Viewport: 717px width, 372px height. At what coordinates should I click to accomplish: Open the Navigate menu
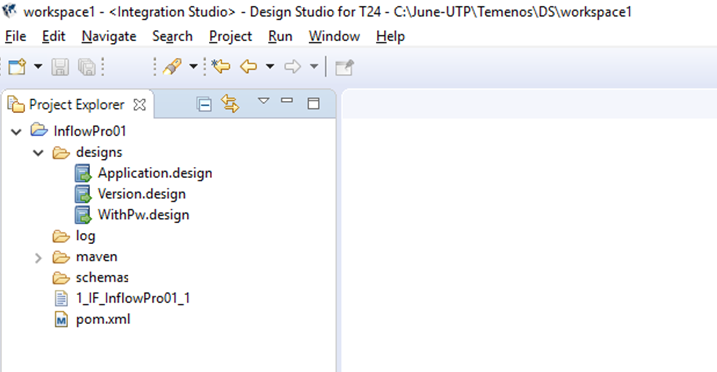click(x=109, y=36)
